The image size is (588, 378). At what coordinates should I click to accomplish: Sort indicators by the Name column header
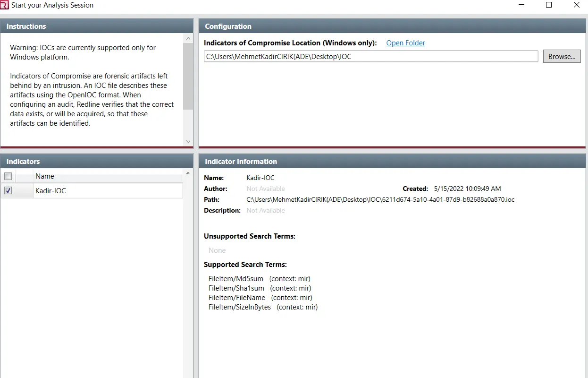(108, 176)
